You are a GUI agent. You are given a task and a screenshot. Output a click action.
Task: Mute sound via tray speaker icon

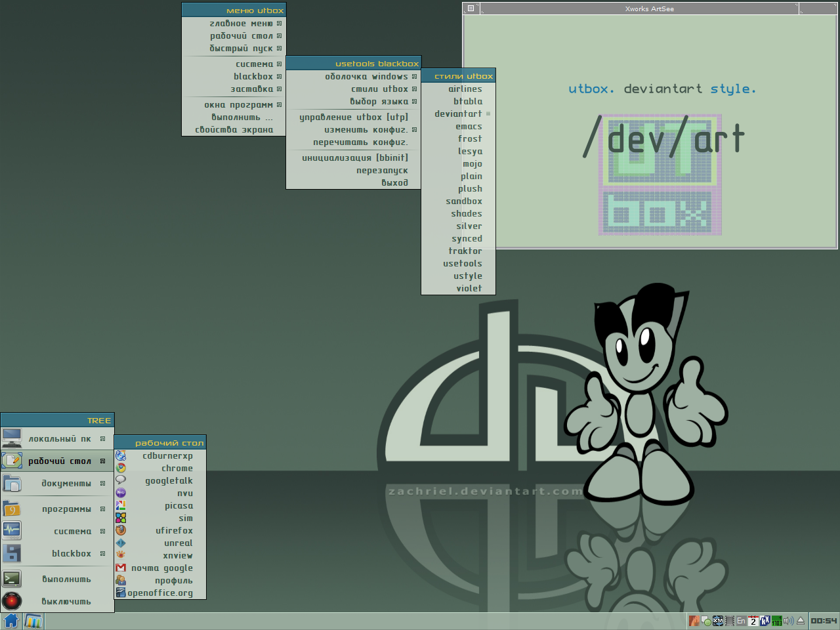click(x=788, y=621)
